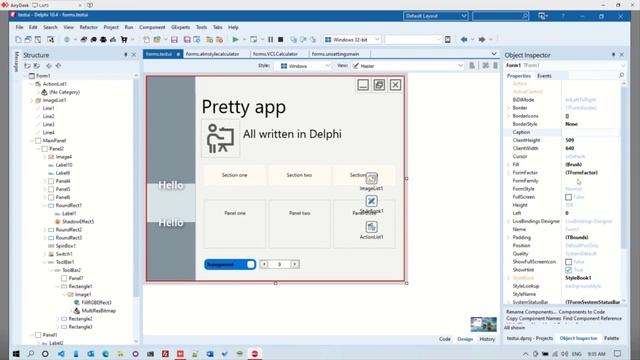Collapse the MainPanel tree node
Viewport: 640px width, 360px height.
[x=31, y=140]
